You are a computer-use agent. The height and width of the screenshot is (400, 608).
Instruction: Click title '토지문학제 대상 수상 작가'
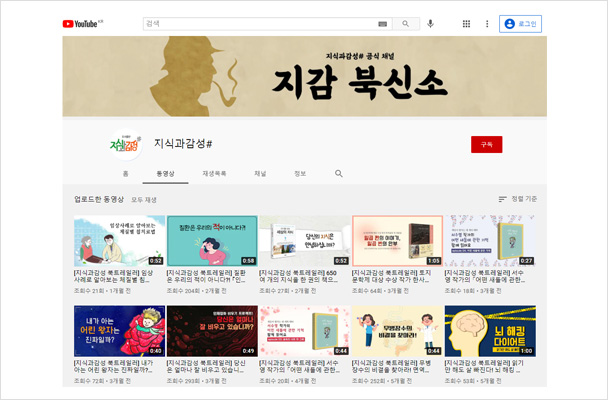coord(392,276)
